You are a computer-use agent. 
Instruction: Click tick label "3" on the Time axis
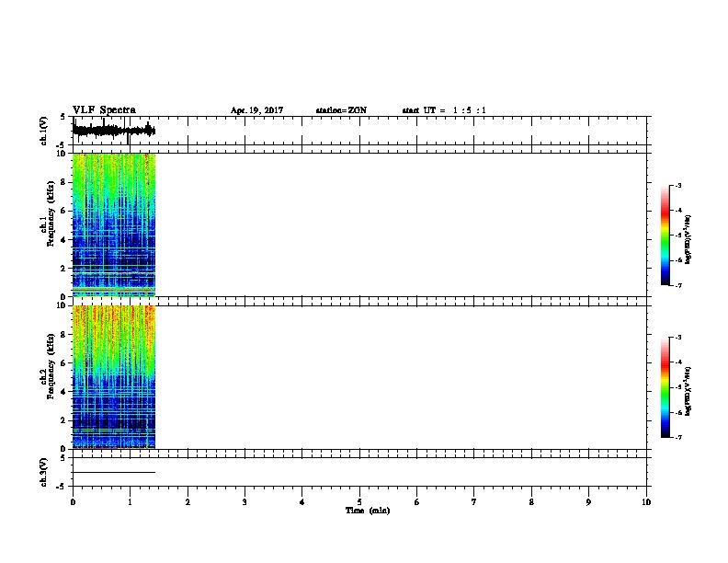245,502
